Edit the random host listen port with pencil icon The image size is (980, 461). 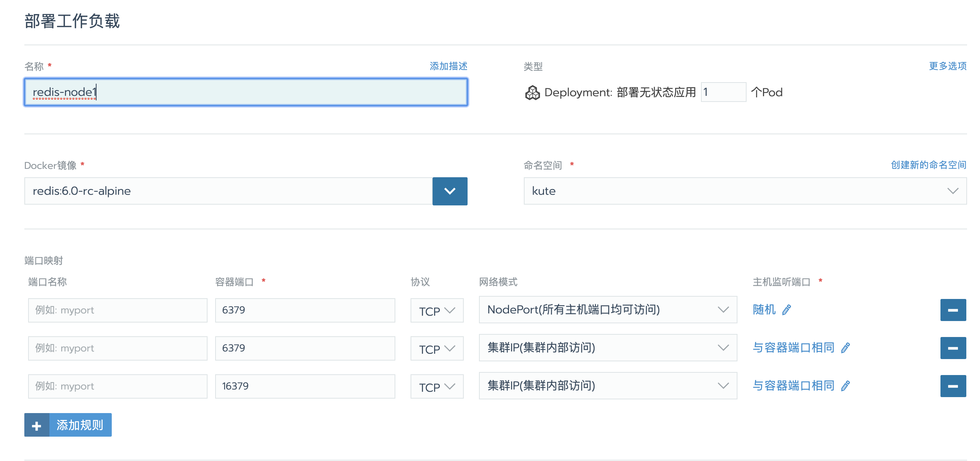[x=787, y=310]
